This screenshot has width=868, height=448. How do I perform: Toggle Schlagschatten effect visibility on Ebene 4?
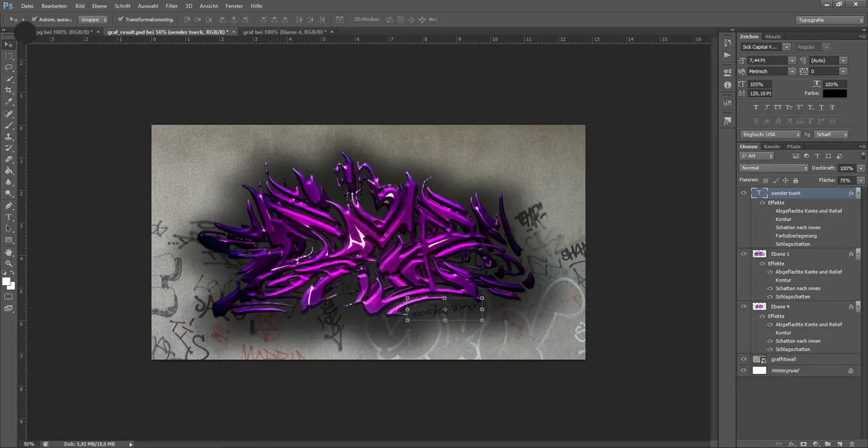point(770,349)
